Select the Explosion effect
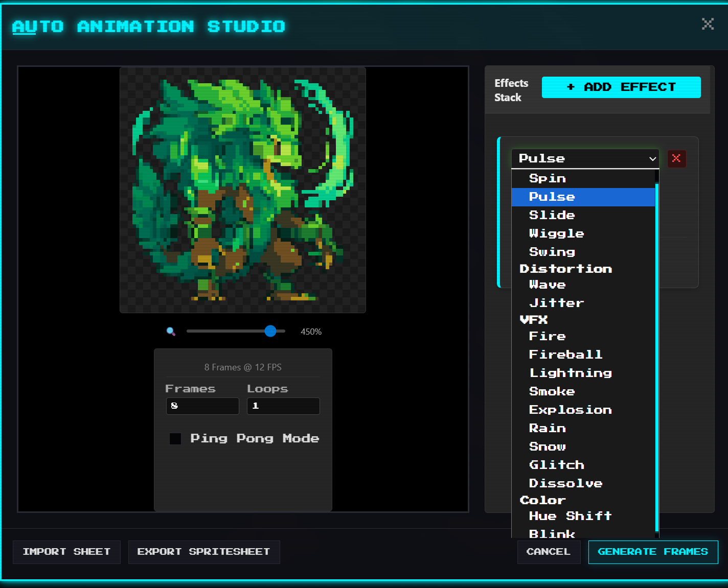This screenshot has height=588, width=728. click(583, 410)
